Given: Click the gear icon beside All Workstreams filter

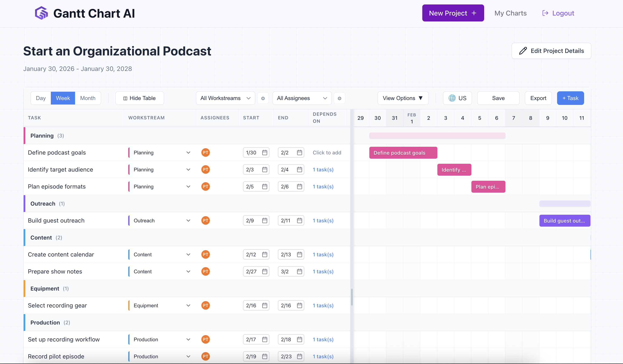Looking at the screenshot, I should click(x=263, y=98).
